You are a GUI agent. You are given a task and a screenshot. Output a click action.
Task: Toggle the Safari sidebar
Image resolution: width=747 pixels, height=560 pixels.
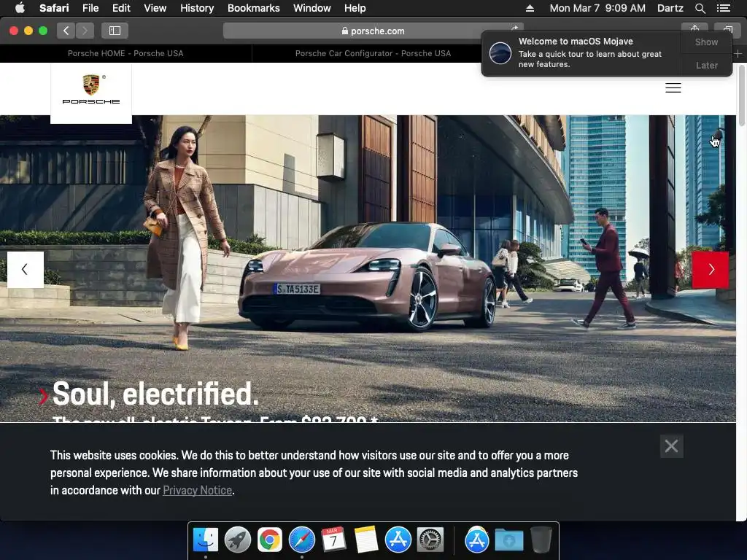[115, 31]
